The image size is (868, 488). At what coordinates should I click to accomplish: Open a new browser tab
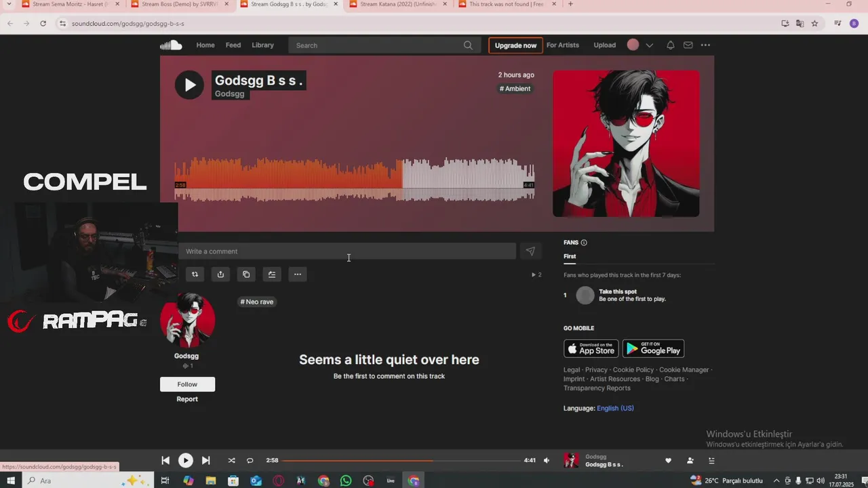pyautogui.click(x=570, y=4)
